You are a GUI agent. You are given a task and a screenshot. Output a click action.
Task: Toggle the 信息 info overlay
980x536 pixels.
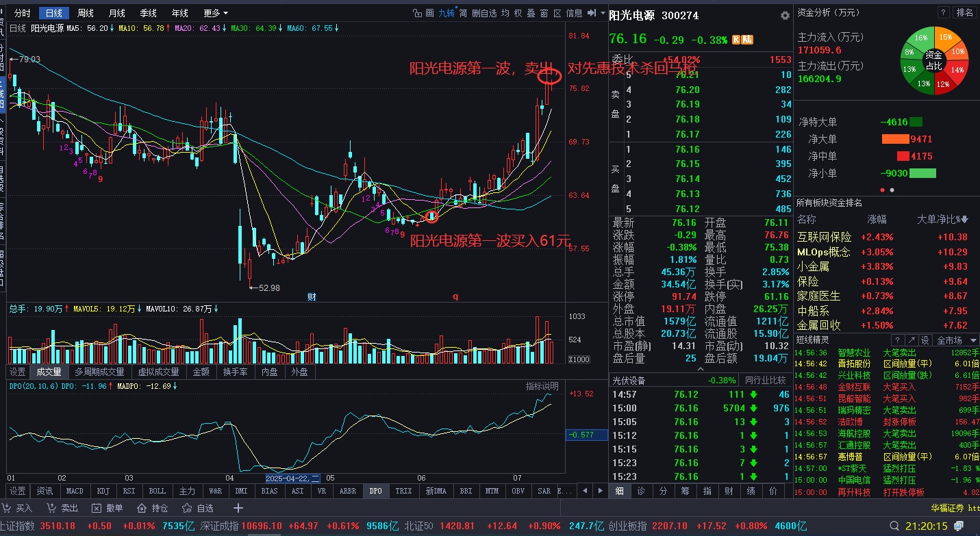tap(575, 13)
